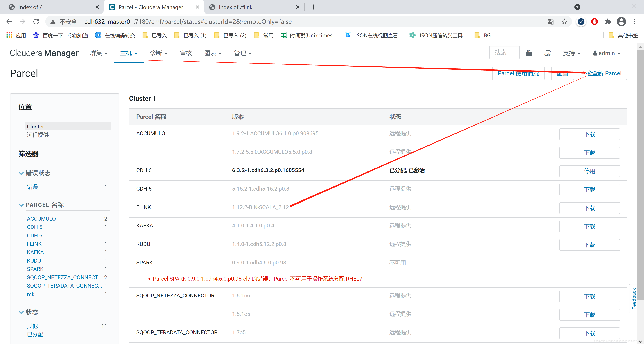Download the KAFKA parcel
Screen dimensions: 644x344
(x=589, y=226)
